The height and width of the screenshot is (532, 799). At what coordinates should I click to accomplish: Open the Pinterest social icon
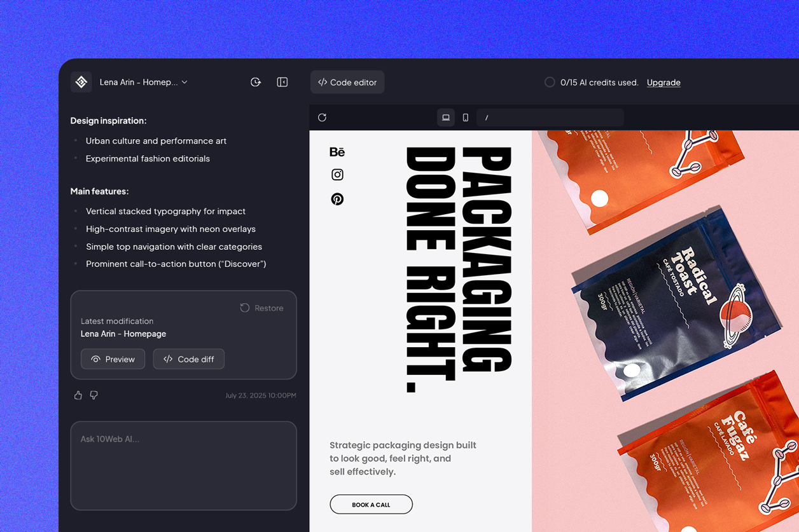tap(337, 199)
